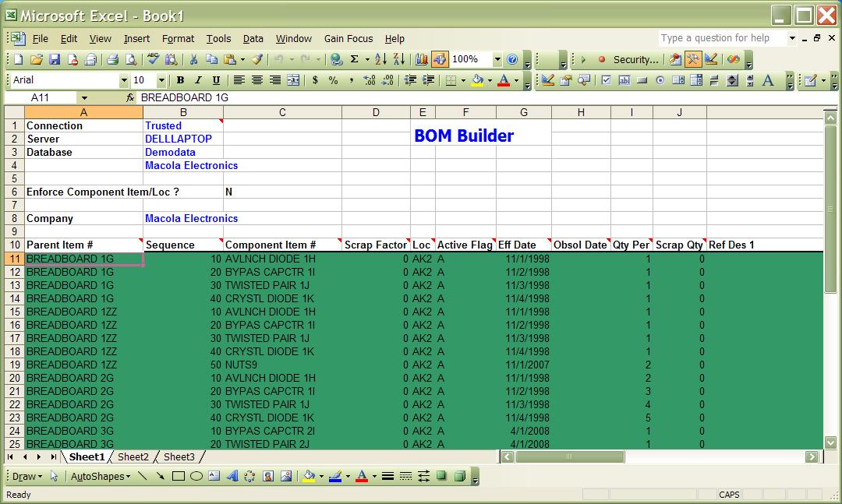The height and width of the screenshot is (504, 842).
Task: Run the spelling check
Action: point(153,59)
